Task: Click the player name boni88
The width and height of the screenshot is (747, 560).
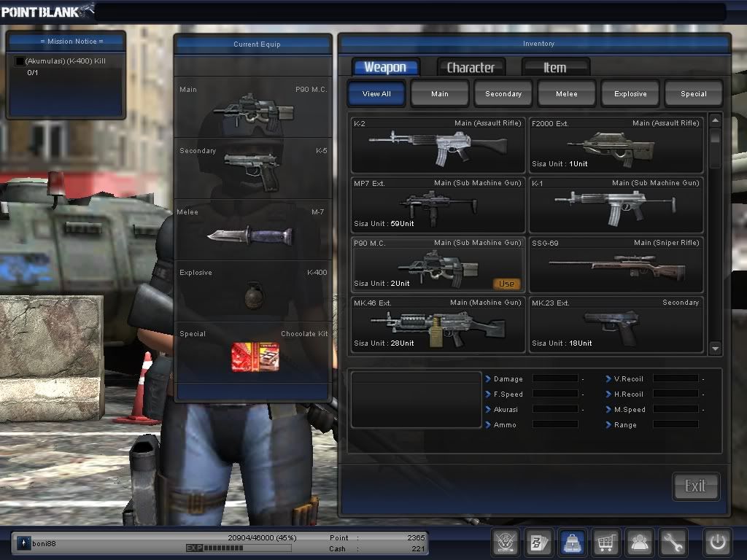Action: point(44,543)
